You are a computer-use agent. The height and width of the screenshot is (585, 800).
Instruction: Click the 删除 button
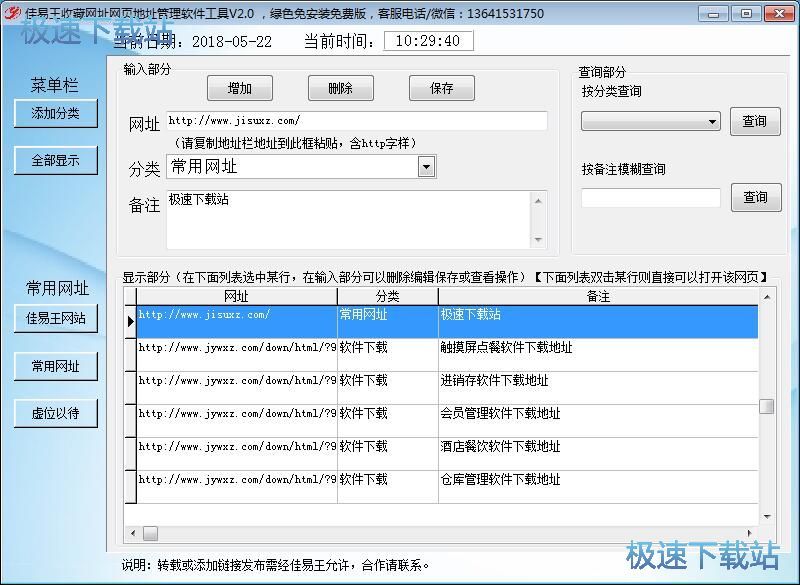(x=341, y=88)
